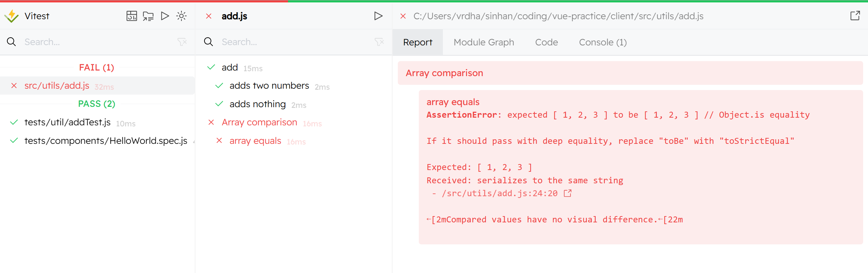Click pass checkmark beside HelloWorld.spec.js
Screen dimensions: 868x273
[14, 141]
